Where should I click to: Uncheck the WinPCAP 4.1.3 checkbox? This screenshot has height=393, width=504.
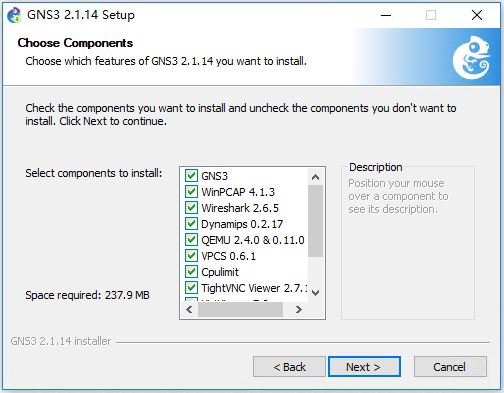(191, 192)
